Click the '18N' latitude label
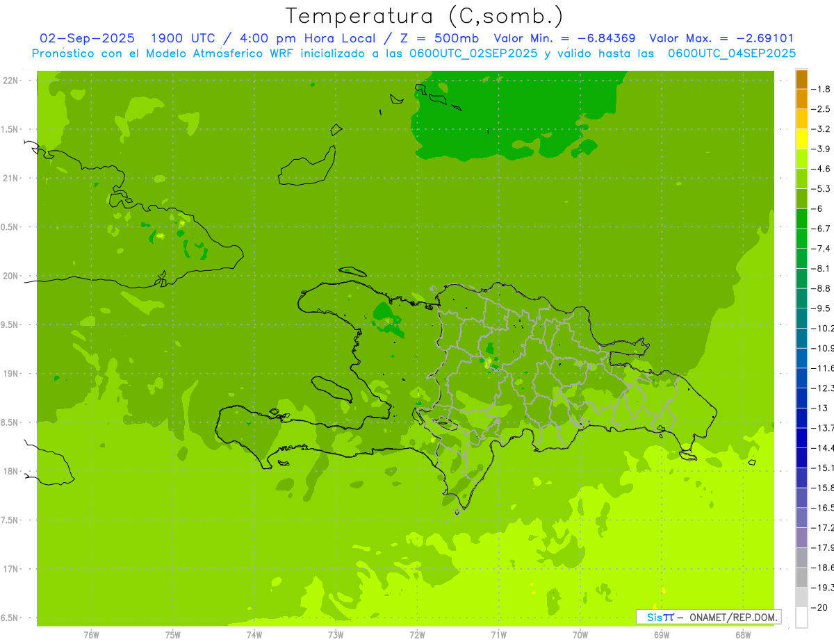834x644 pixels. coord(11,472)
